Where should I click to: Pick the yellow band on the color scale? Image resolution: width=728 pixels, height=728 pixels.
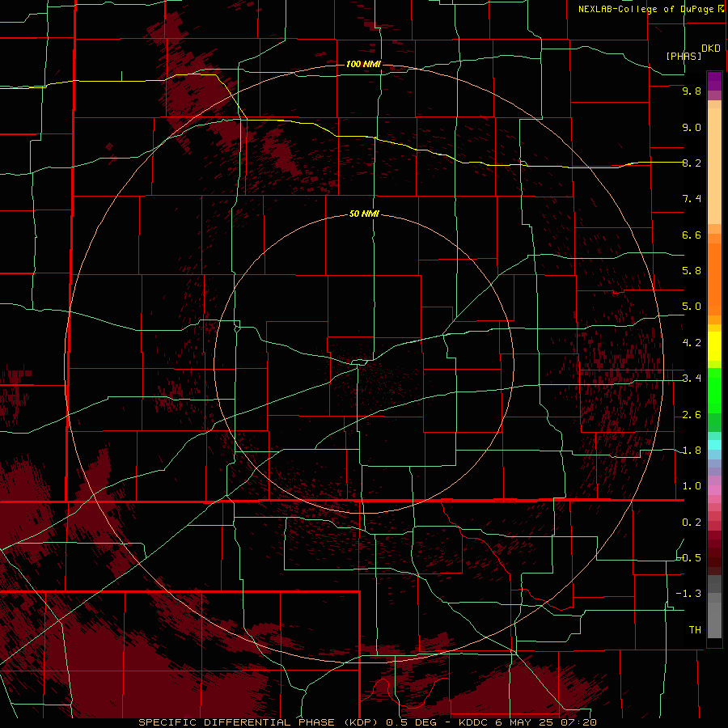(714, 346)
